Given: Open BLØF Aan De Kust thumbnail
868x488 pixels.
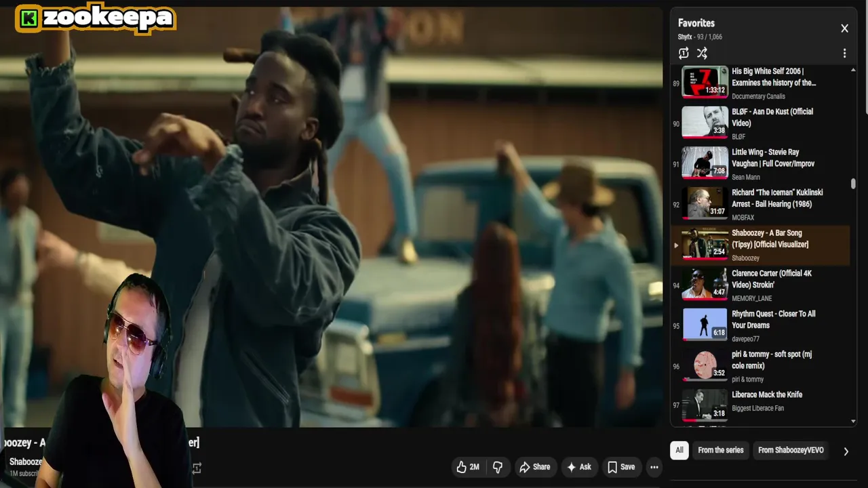Looking at the screenshot, I should tap(705, 123).
